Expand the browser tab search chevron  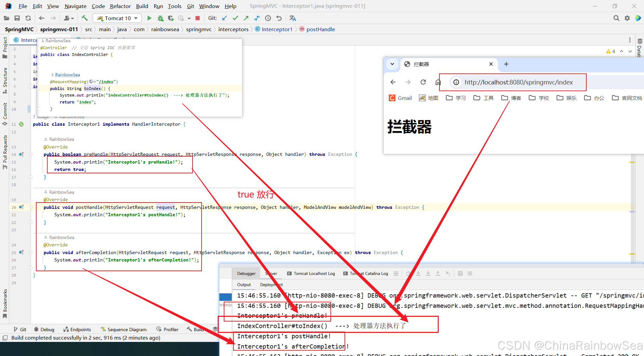392,64
